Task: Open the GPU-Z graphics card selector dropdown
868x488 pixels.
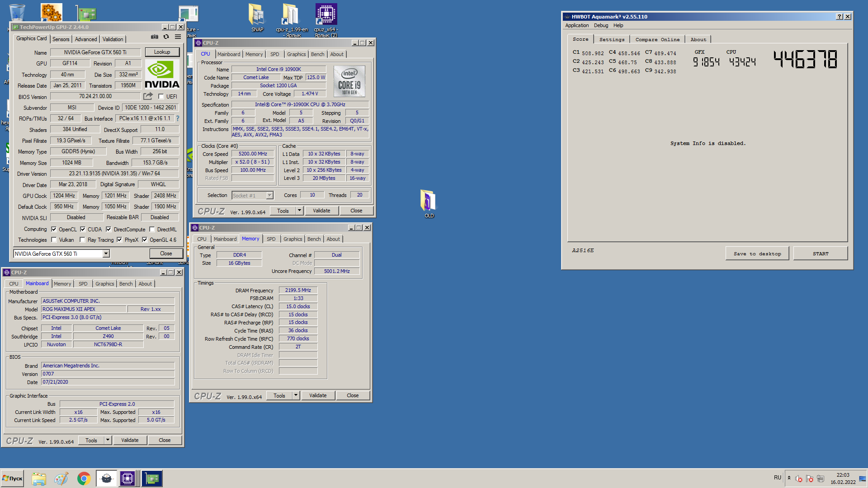Action: (106, 254)
